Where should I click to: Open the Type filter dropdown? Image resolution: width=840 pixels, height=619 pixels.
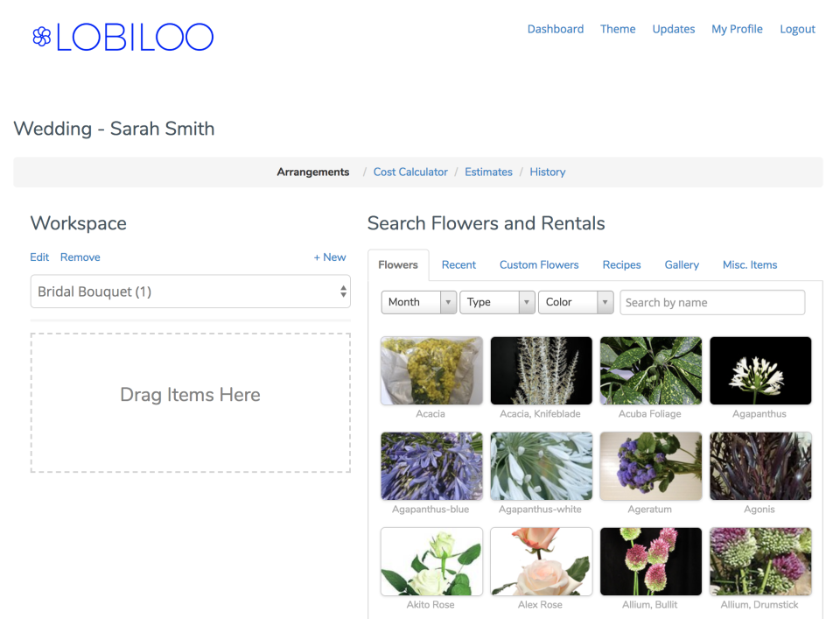pyautogui.click(x=497, y=302)
